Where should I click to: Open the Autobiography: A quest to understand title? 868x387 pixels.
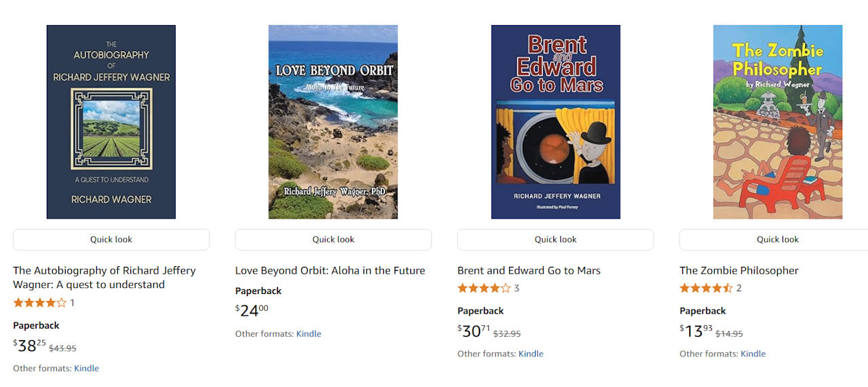pyautogui.click(x=104, y=277)
